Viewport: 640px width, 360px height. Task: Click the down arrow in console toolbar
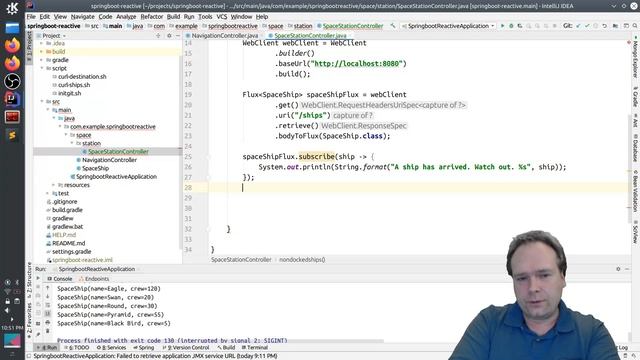47,296
